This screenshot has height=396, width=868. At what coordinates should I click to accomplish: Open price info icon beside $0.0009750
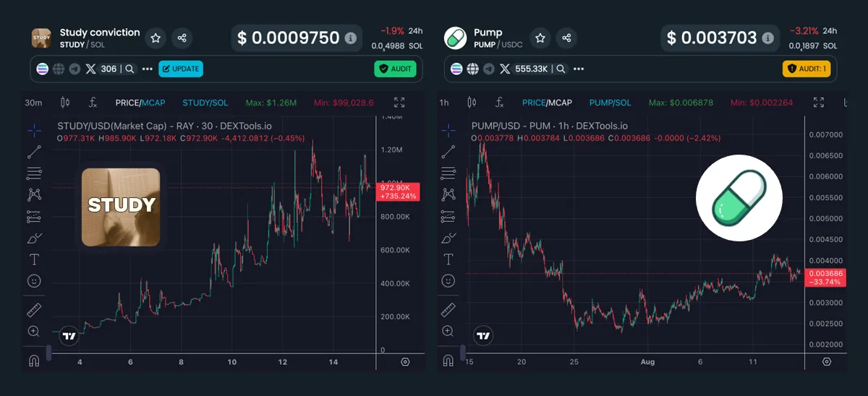coord(351,38)
